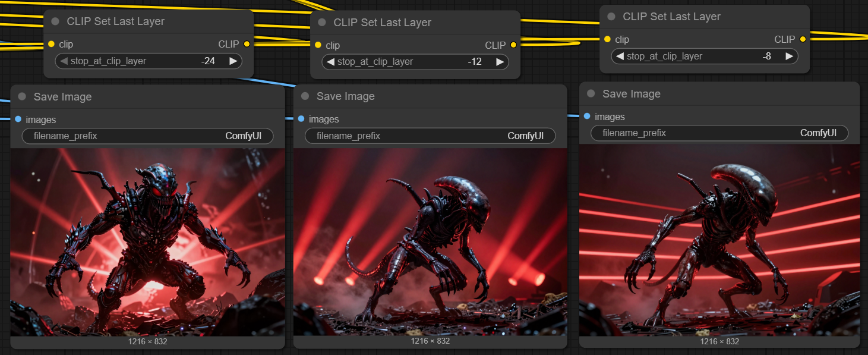Click the 1216 × 832 label under the middle image
Screen dimensions: 868x355
[430, 341]
